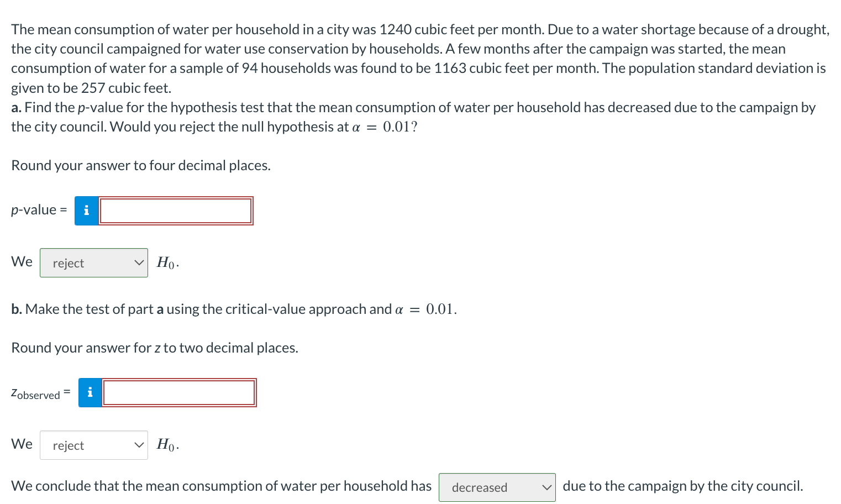Click the conclusion dropdown labeled decreased
The image size is (841, 504).
[x=497, y=487]
